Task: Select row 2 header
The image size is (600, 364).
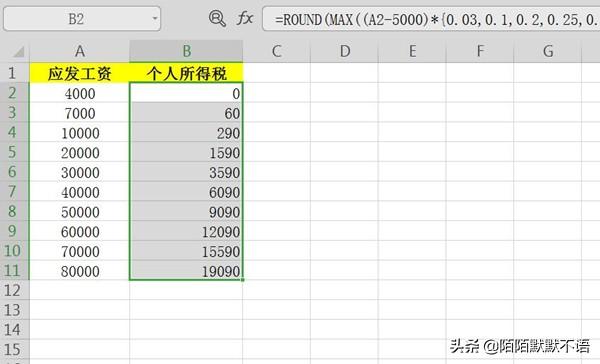Action: (x=15, y=92)
